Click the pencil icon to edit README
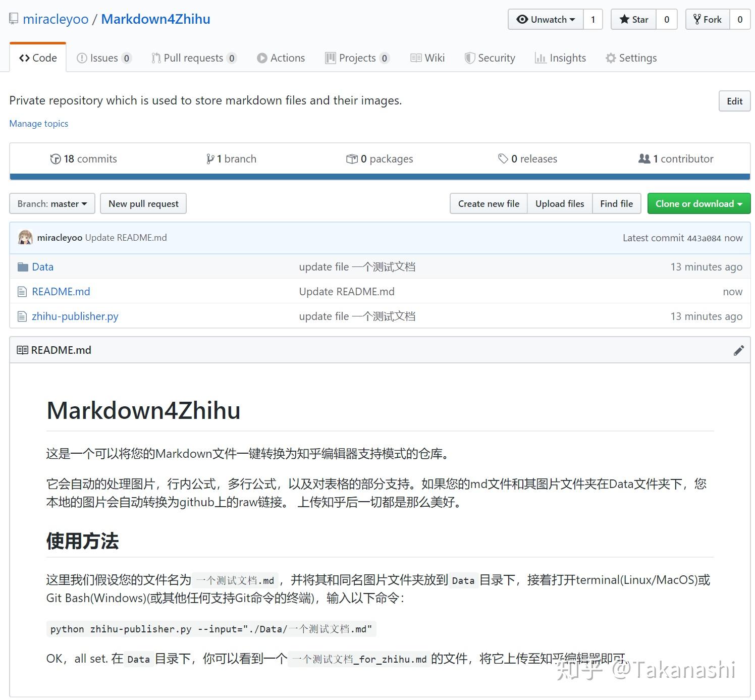The image size is (755, 700). point(739,350)
